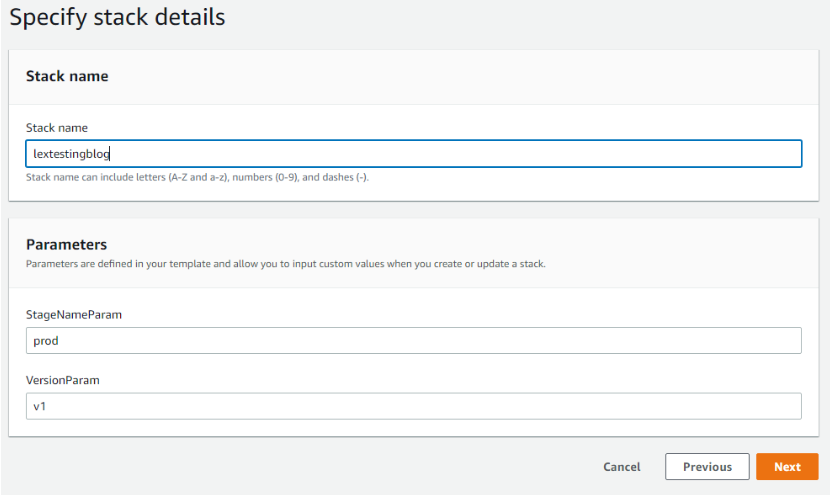Focus the Stack name input field
Screen dimensions: 830x495
coord(414,154)
